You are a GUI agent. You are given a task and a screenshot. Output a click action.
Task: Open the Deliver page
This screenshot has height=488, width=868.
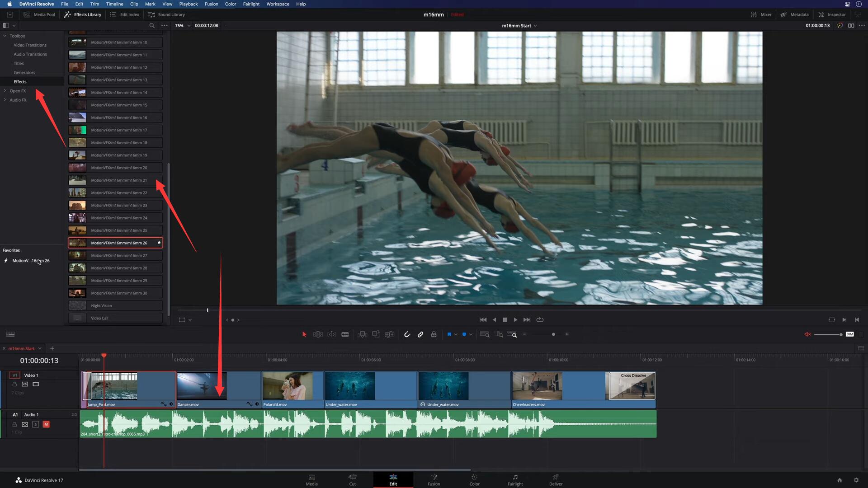tap(556, 480)
